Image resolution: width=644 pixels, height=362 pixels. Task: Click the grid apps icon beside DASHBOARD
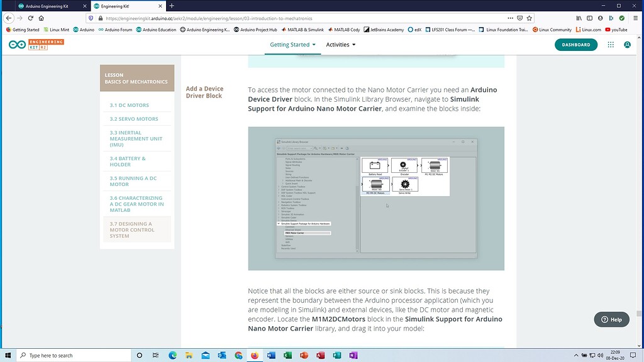pos(610,45)
